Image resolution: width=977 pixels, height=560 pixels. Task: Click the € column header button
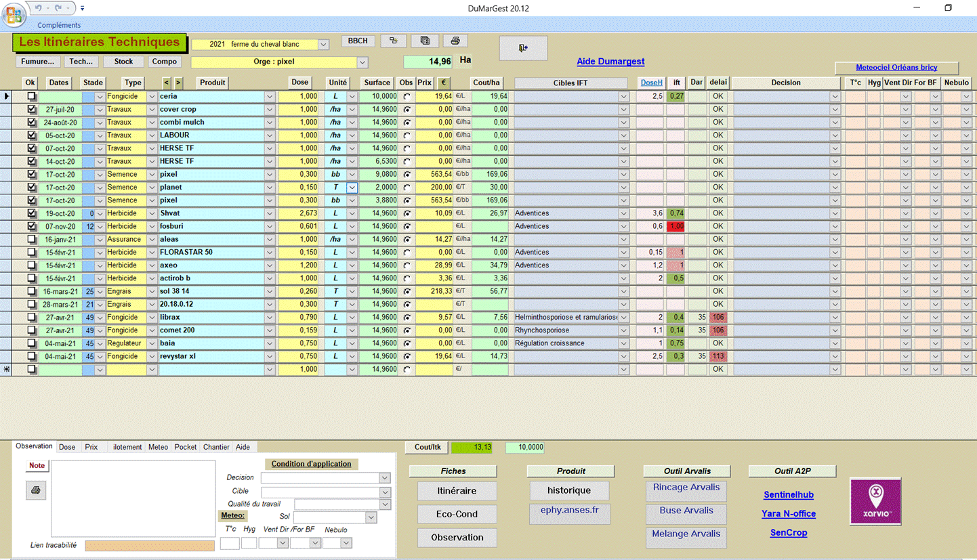point(443,83)
